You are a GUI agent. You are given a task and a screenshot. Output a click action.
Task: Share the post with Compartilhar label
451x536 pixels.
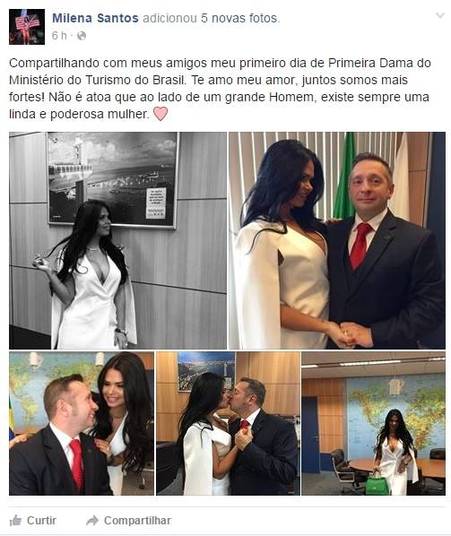137,520
